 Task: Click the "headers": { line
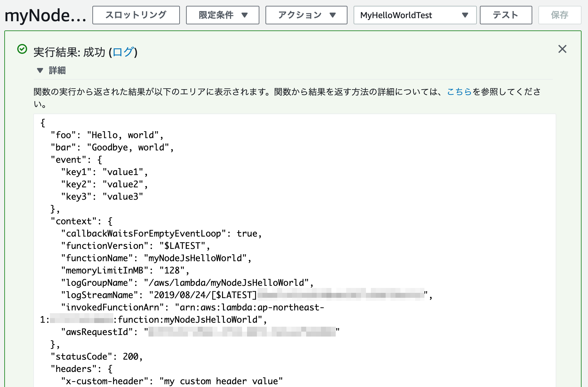[x=81, y=369]
